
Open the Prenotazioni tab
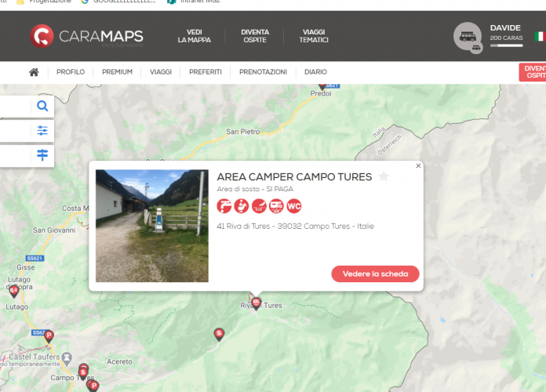pyautogui.click(x=263, y=72)
